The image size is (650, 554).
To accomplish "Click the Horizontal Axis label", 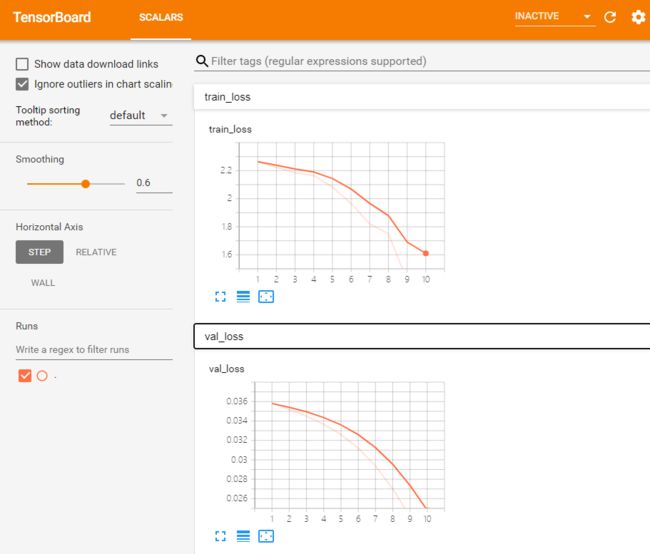I will coord(49,227).
